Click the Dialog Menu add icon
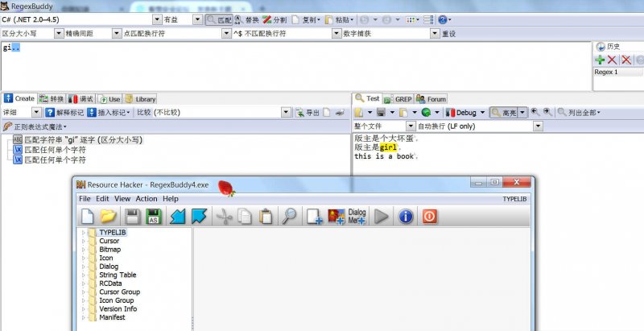644x331 pixels. [357, 217]
